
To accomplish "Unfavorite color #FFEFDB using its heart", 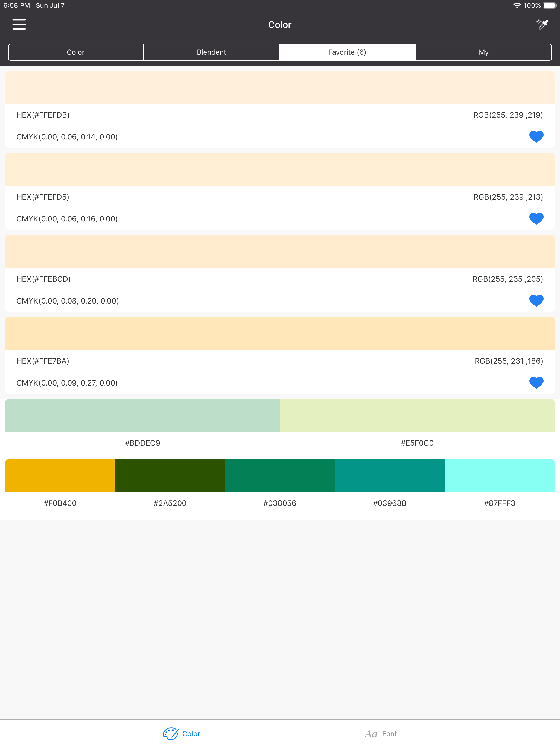I will [536, 136].
